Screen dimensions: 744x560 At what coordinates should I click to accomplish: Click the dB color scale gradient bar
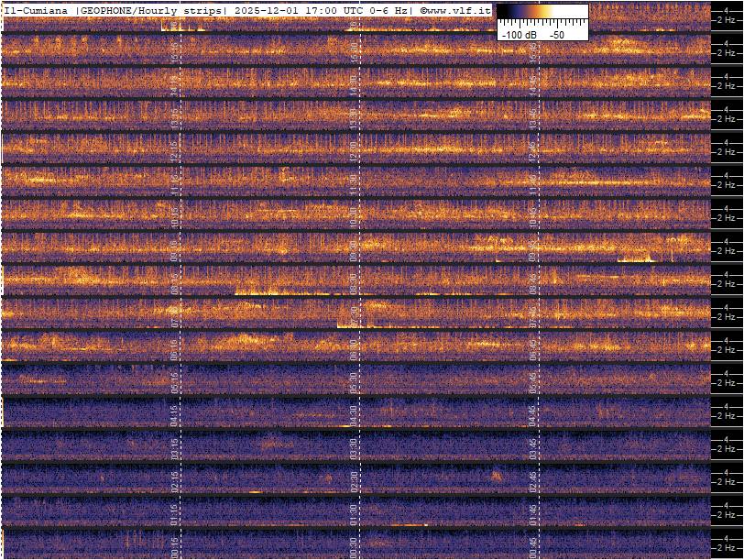point(542,13)
